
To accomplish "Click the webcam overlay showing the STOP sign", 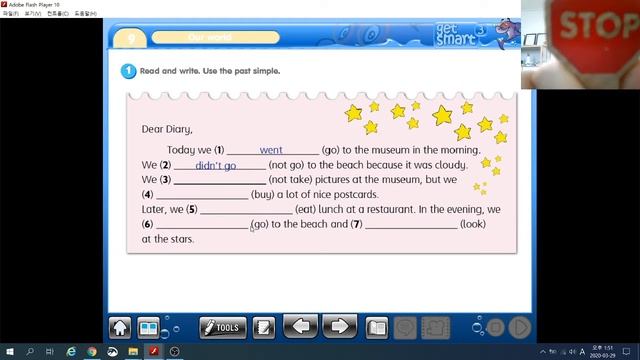I will click(x=580, y=44).
